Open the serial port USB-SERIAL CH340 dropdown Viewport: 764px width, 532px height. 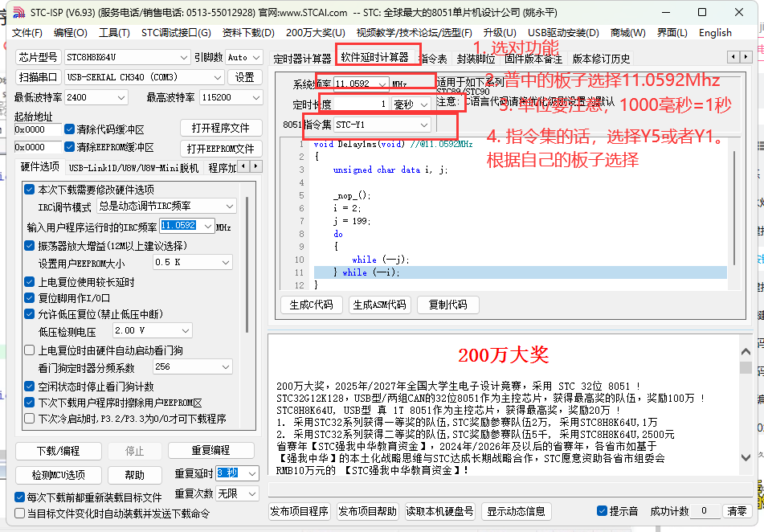point(144,77)
